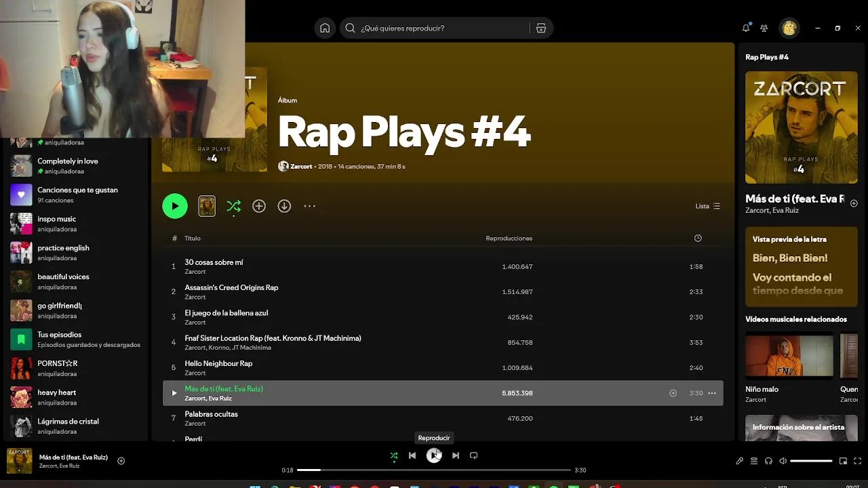Open the 'Información sobre el artista' card

(x=802, y=428)
